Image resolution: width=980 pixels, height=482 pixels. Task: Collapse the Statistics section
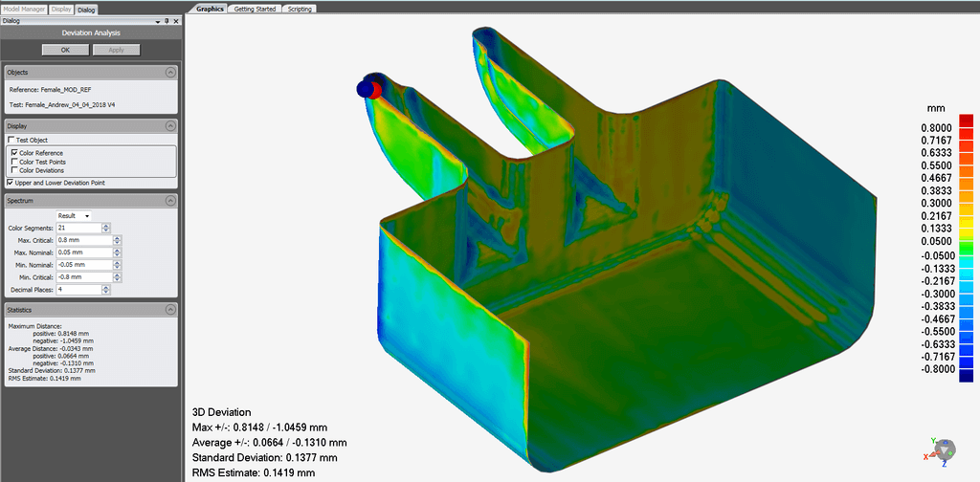170,310
